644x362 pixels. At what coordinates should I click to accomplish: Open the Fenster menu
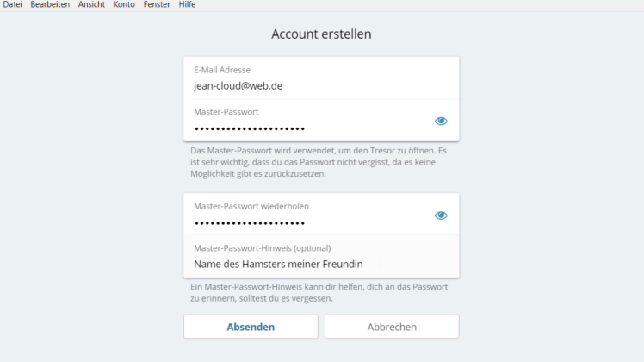[157, 4]
